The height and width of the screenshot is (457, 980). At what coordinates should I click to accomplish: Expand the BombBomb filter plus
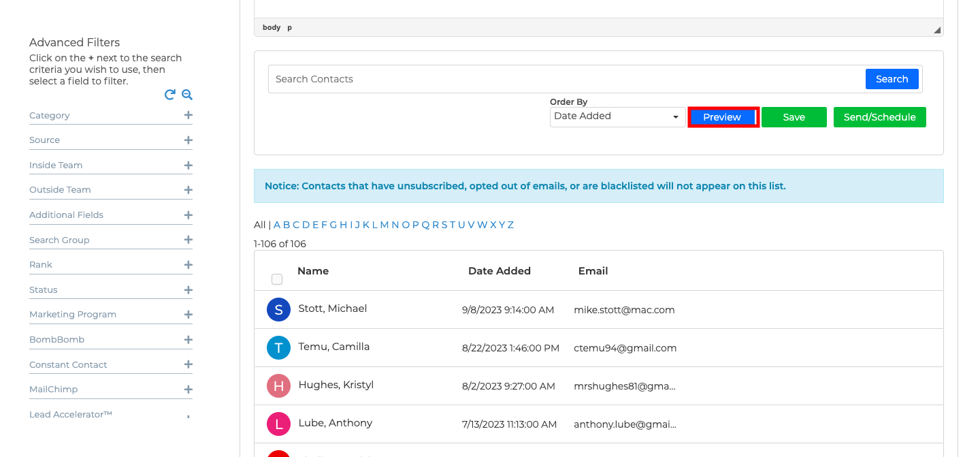(x=189, y=340)
